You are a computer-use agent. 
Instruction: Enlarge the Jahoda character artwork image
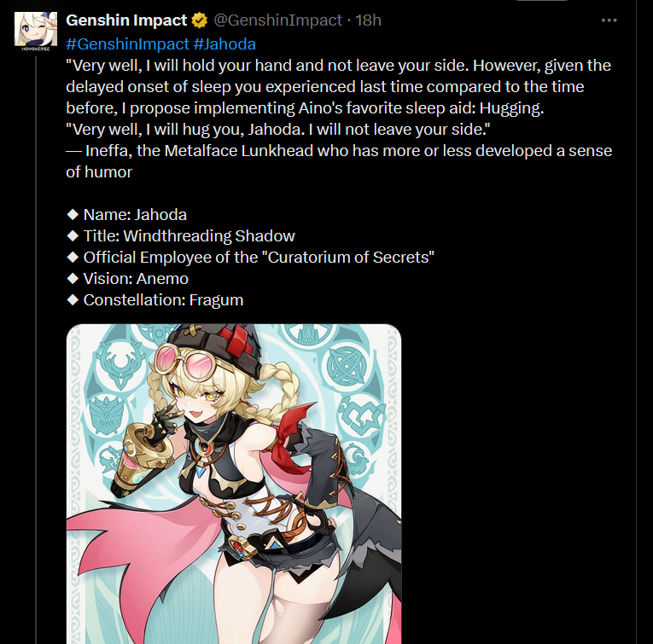pyautogui.click(x=234, y=484)
